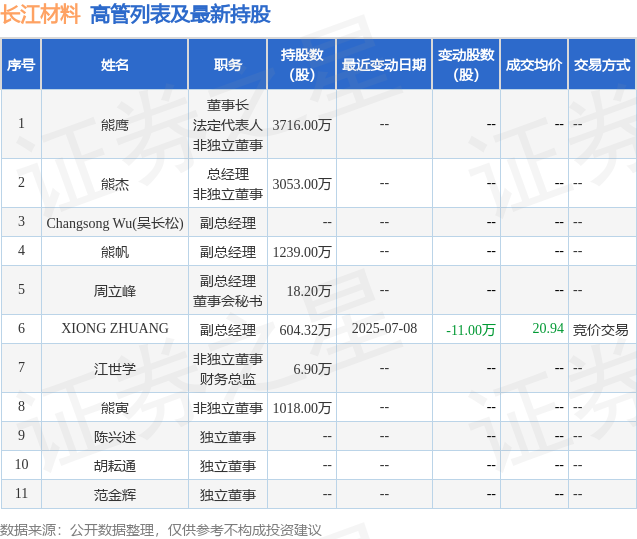
Task: Select the name cell '熊杰'
Action: click(x=115, y=184)
